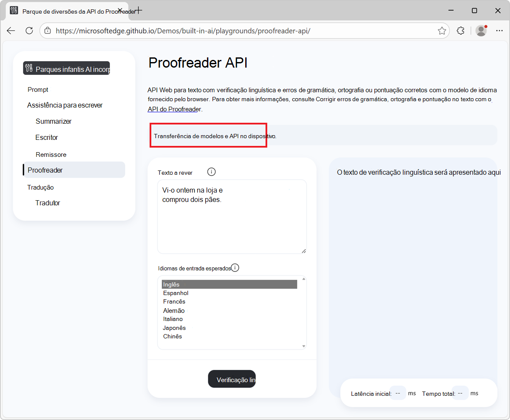
Task: Go to Prompt in sidebar
Action: click(x=38, y=90)
